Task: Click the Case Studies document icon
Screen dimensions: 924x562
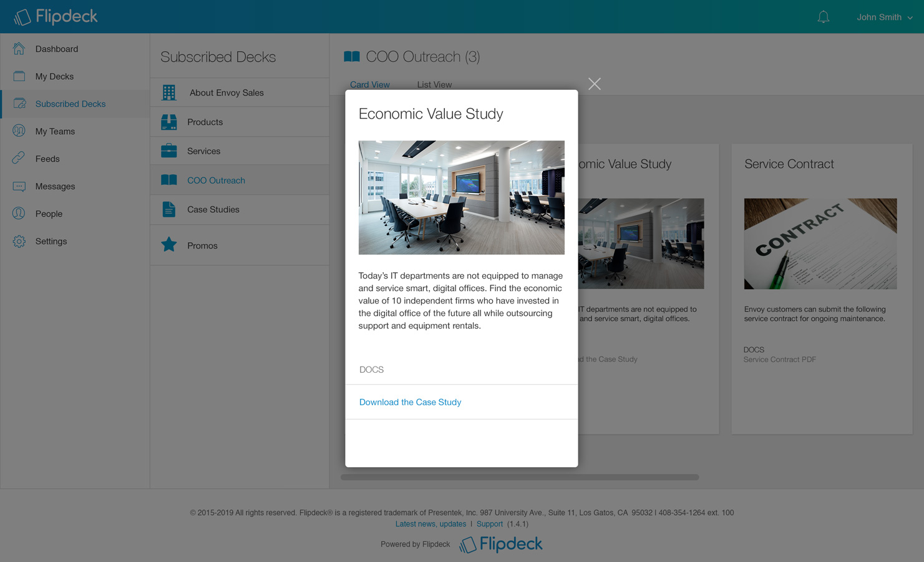Action: coord(169,209)
